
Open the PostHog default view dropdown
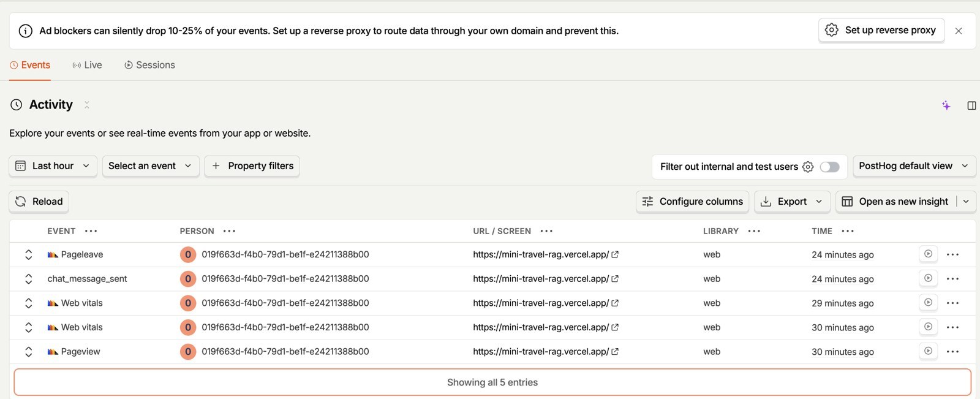(914, 166)
